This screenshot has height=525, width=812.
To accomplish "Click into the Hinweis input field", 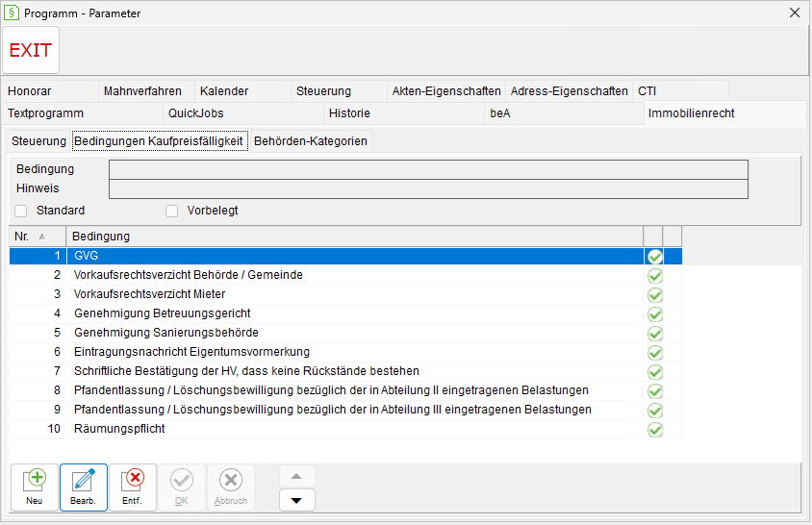I will (428, 188).
